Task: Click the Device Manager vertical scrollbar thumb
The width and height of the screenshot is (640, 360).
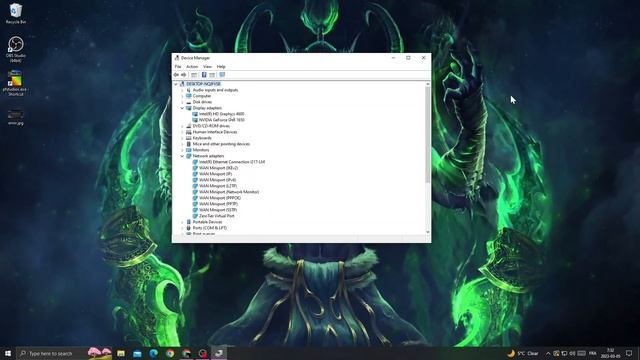Action: click(427, 135)
